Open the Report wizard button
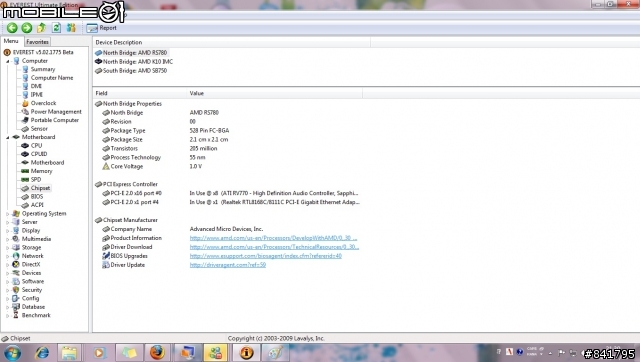The height and width of the screenshot is (362, 640). click(101, 28)
